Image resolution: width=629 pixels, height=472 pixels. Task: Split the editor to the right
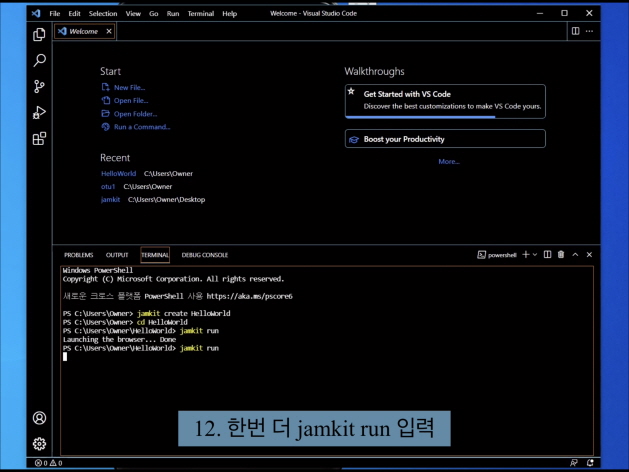pyautogui.click(x=575, y=31)
